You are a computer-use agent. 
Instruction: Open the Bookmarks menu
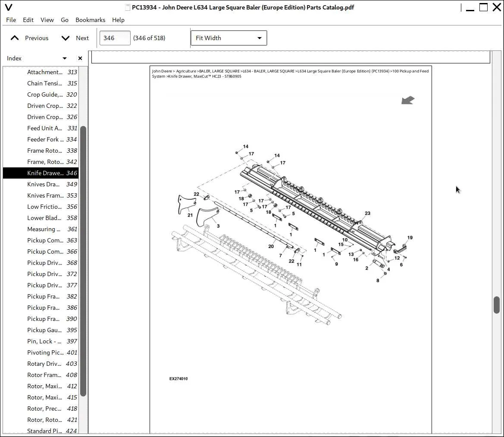(x=90, y=20)
